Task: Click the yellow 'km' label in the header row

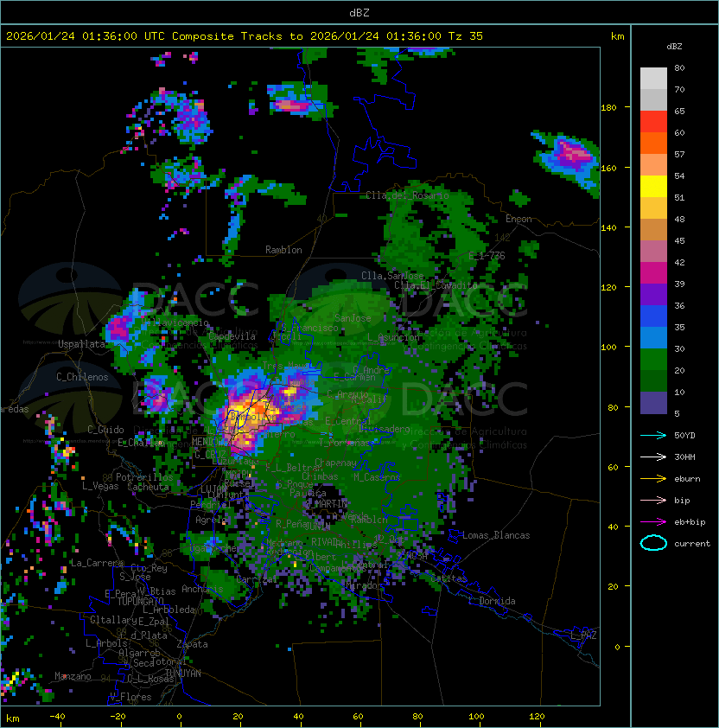Action: [x=617, y=36]
